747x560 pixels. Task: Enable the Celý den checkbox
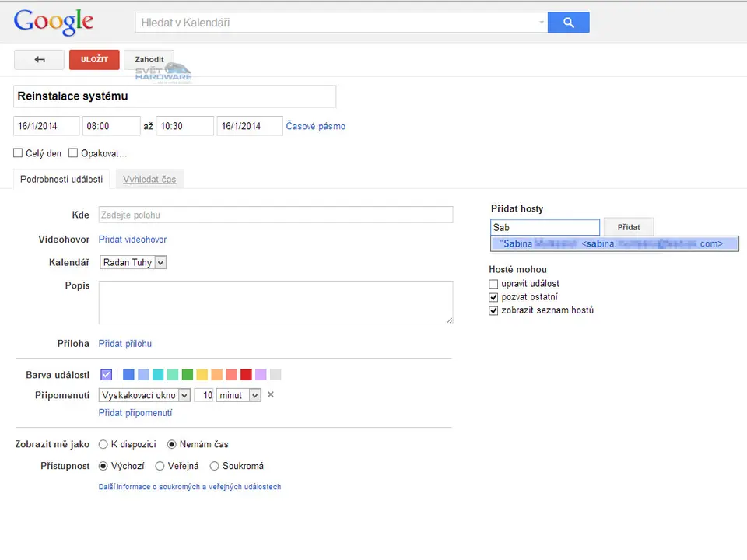[x=18, y=153]
